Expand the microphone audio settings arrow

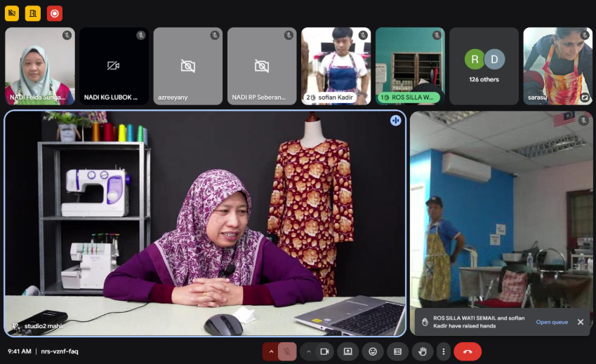coord(271,351)
